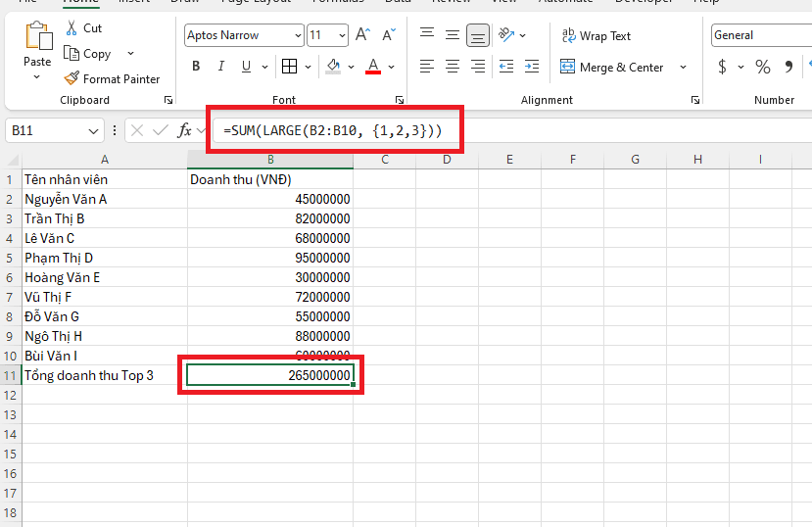Select cell 'Hoàng Văn E'
This screenshot has height=527, width=812.
[105, 277]
